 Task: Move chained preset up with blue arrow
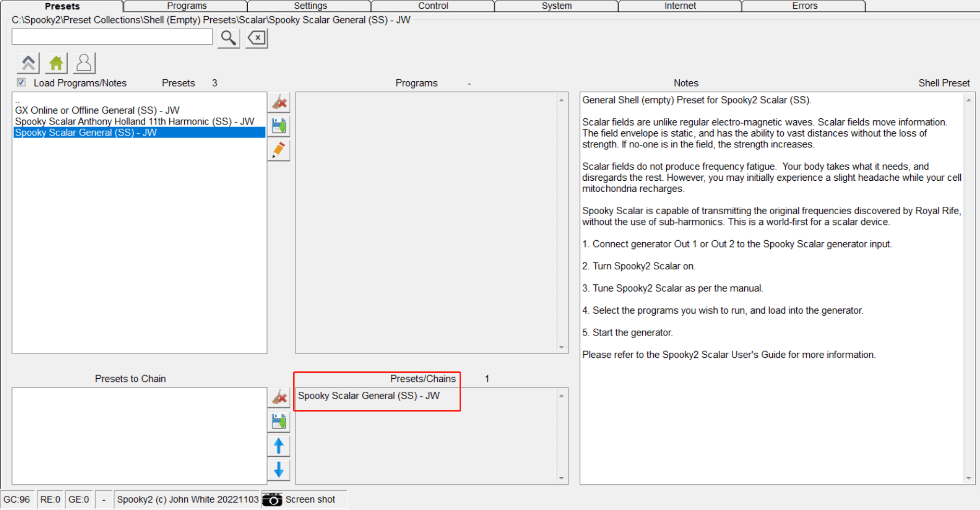coord(279,445)
